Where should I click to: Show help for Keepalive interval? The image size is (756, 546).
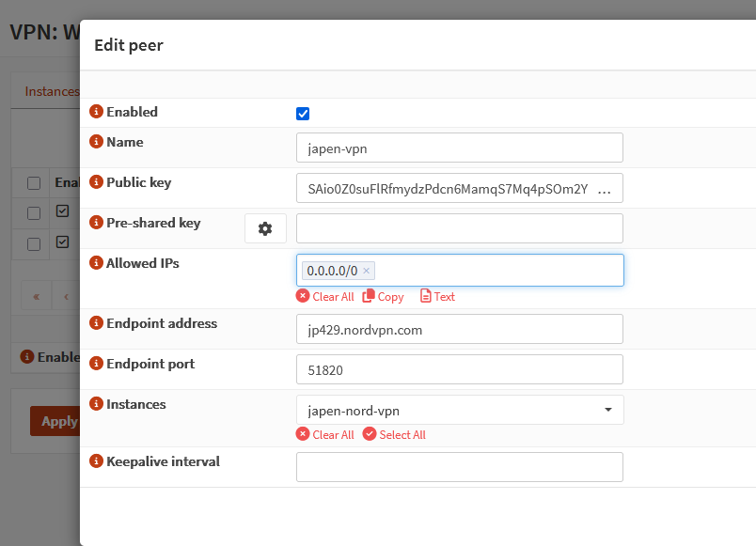[x=95, y=461]
